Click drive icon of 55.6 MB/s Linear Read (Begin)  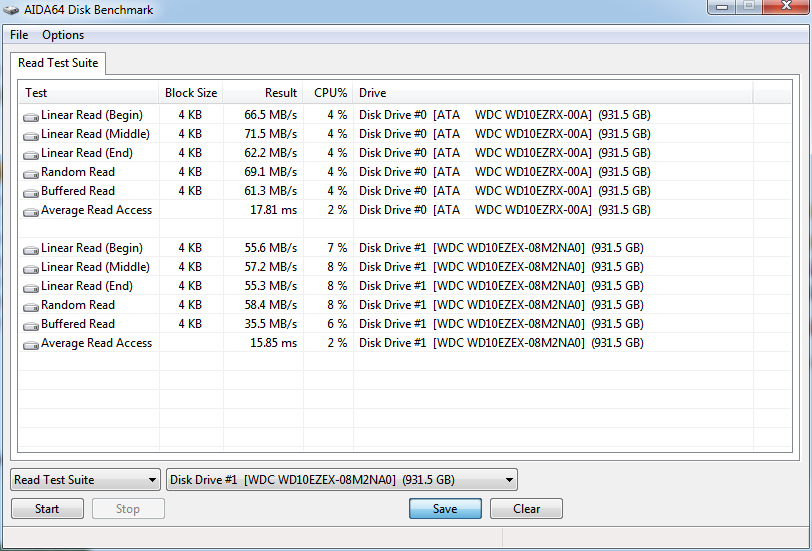click(31, 250)
